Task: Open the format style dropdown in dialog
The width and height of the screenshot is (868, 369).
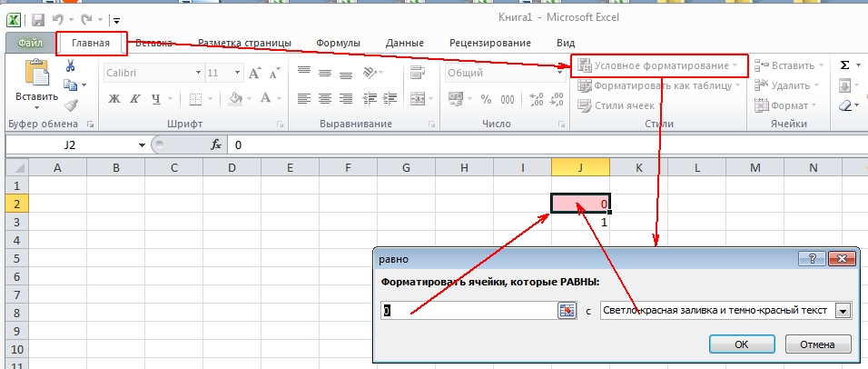Action: (x=843, y=311)
